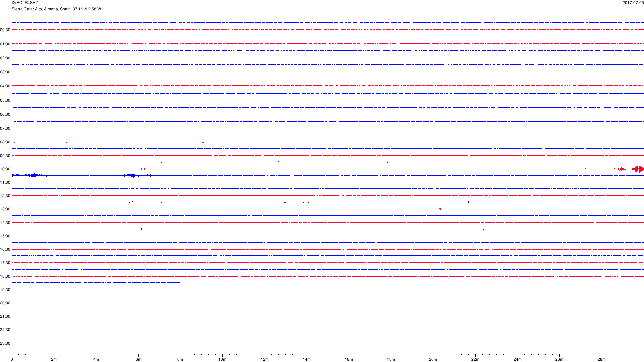644x362 pixels.
Task: Click the 14m axis tick label
Action: [307, 359]
